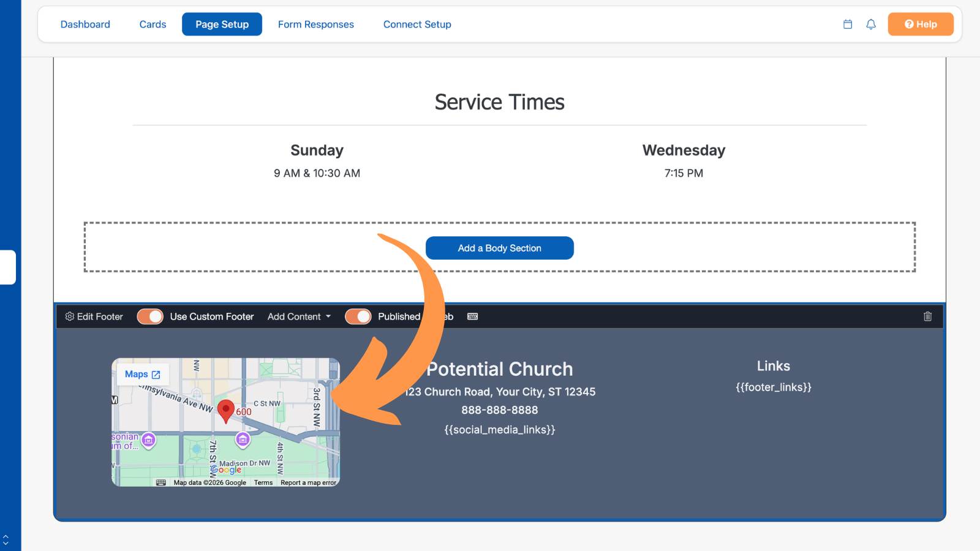This screenshot has height=551, width=980.
Task: Open the calendar icon in top bar
Action: tap(848, 24)
